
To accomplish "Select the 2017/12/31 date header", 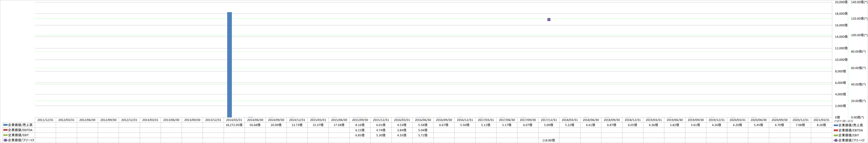I will 549,120.
